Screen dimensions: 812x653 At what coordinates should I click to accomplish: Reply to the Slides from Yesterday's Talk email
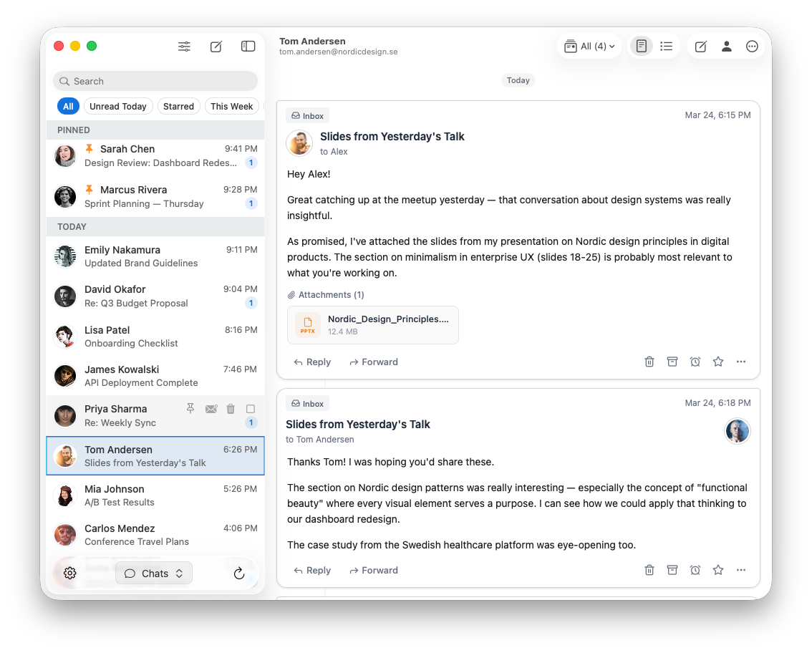pyautogui.click(x=311, y=362)
